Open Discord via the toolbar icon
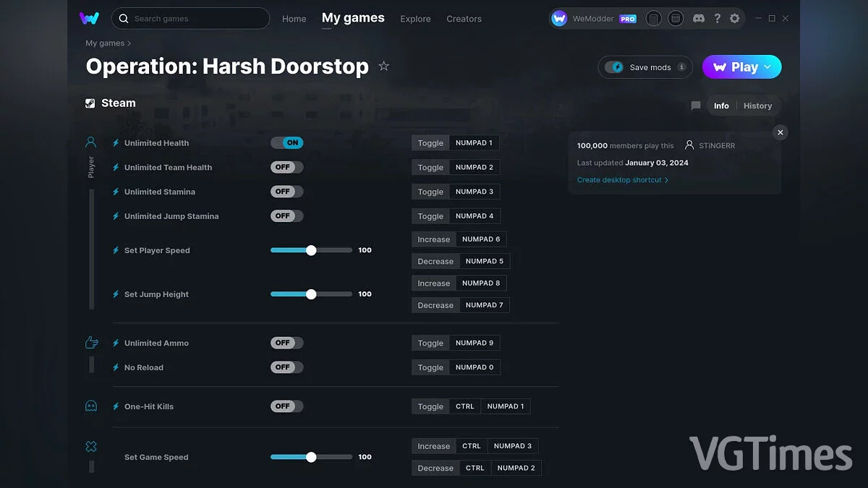 coord(698,18)
